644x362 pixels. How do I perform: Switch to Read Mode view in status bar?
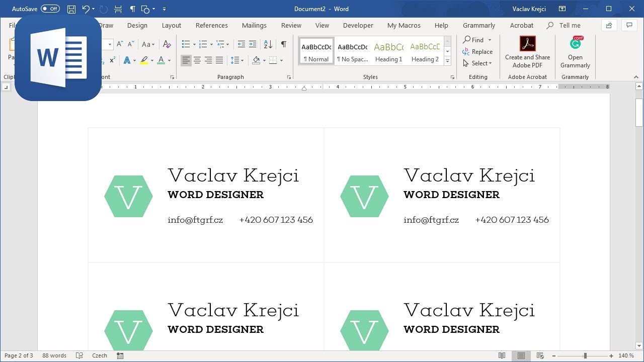(502, 355)
